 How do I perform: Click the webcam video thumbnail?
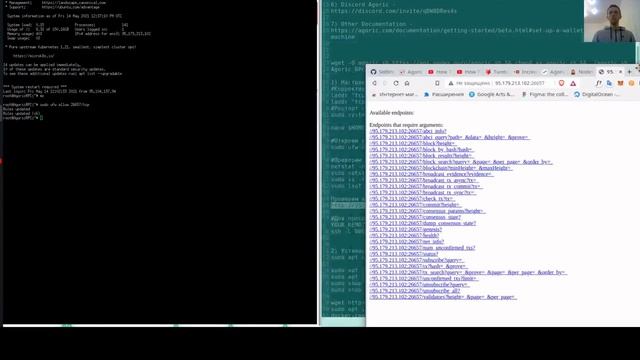tap(612, 21)
